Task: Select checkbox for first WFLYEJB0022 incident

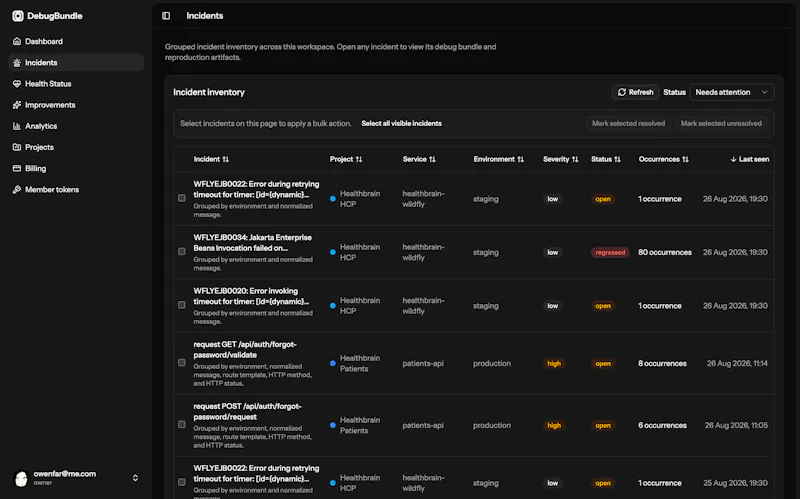Action: click(x=182, y=198)
